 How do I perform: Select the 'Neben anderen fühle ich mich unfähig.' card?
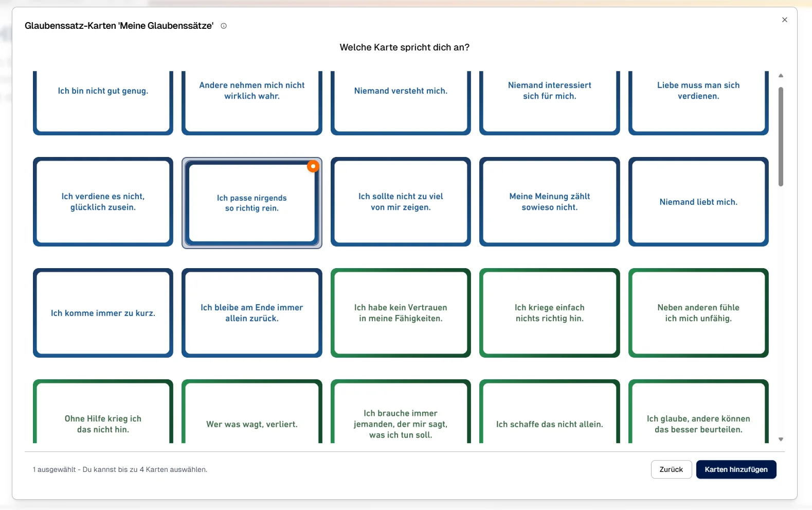click(x=698, y=313)
